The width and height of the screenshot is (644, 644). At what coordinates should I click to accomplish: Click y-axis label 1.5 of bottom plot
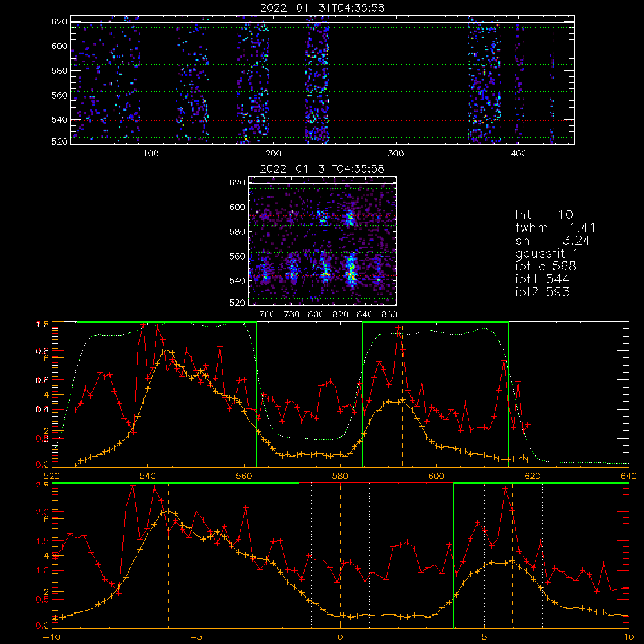click(x=43, y=541)
